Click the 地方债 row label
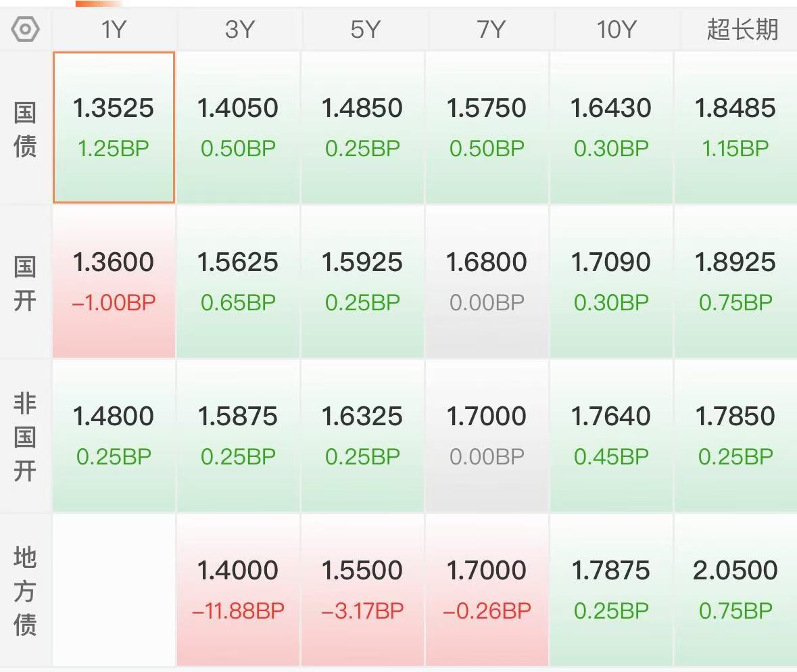The width and height of the screenshot is (797, 672). pyautogui.click(x=25, y=591)
